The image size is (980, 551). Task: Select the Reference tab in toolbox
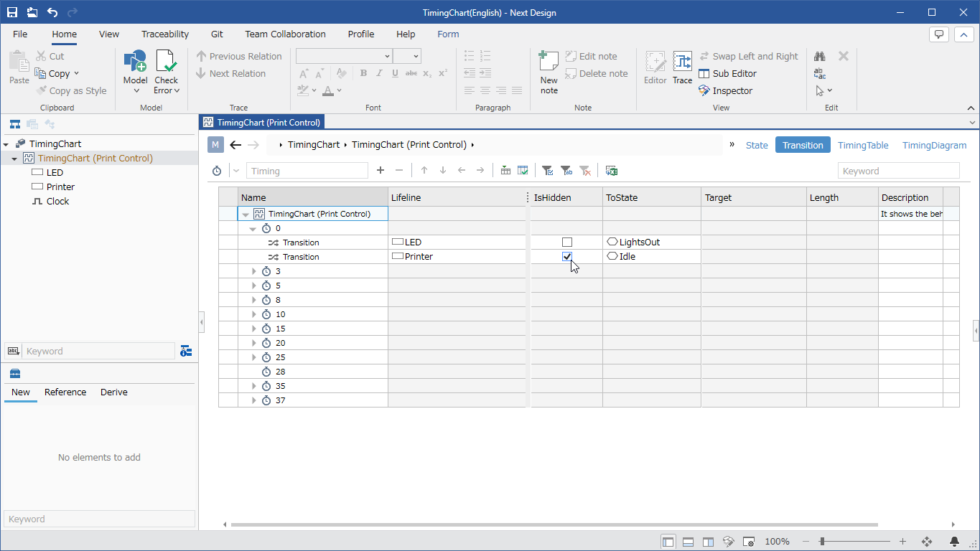(x=65, y=392)
